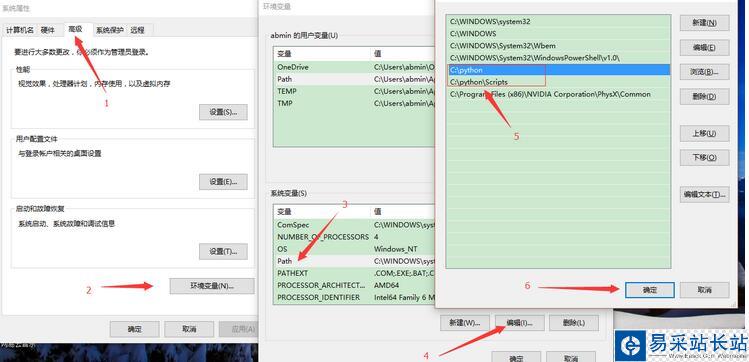Select the TEMP user variable
This screenshot has height=362, width=749.
coord(354,91)
